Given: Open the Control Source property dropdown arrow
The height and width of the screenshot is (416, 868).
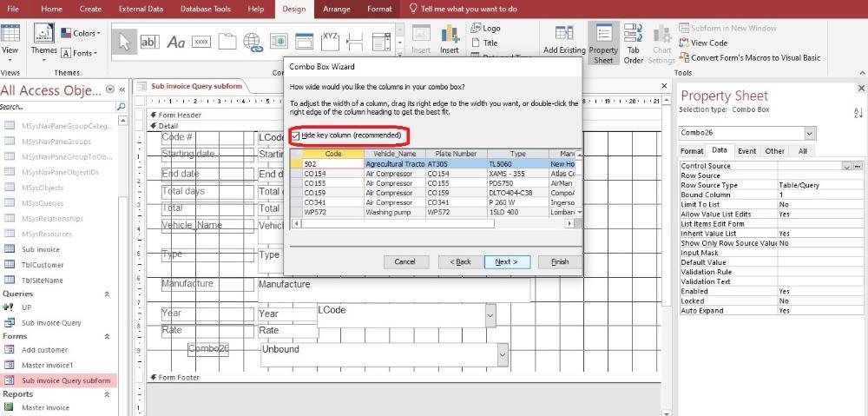Looking at the screenshot, I should pos(846,166).
